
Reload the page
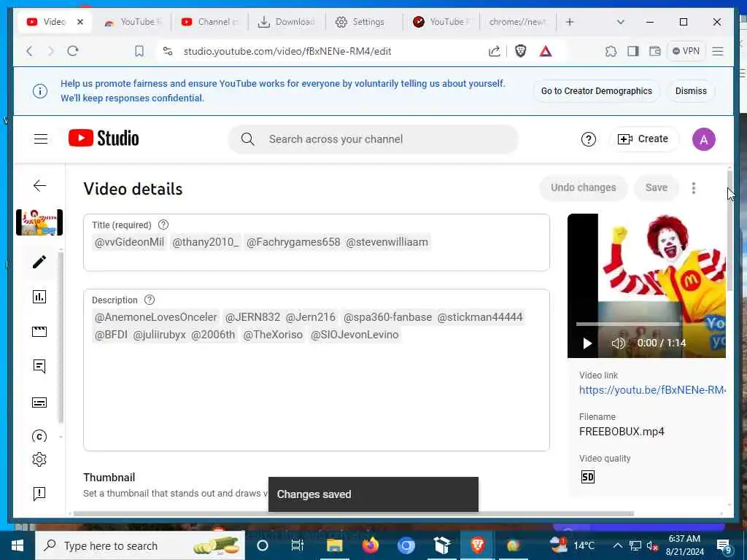coord(72,51)
